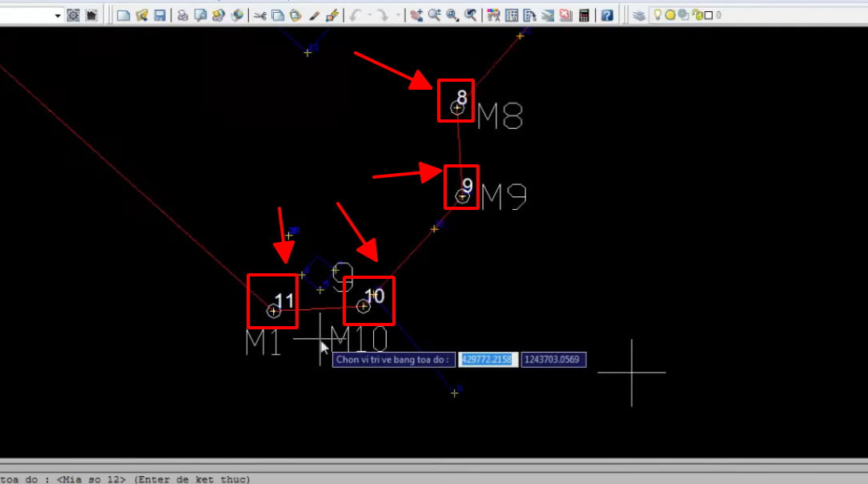The image size is (868, 484).
Task: Save the current drawing
Action: tap(159, 15)
